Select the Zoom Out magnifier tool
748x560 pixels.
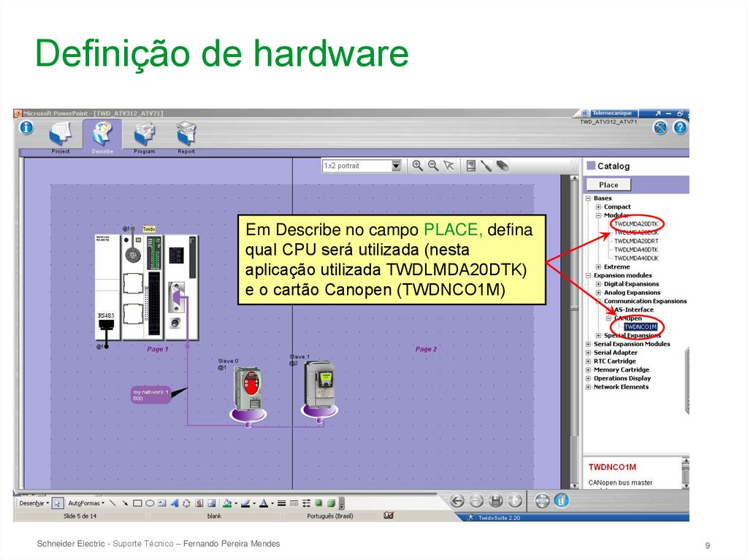tap(434, 166)
